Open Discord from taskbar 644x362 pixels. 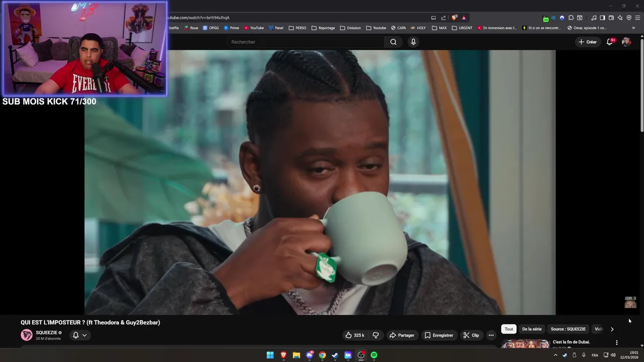[x=309, y=355]
